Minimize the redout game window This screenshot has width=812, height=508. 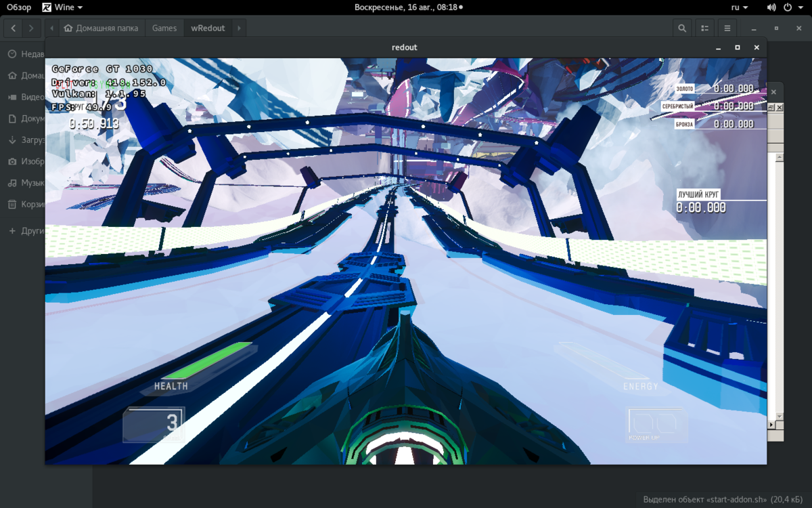[x=719, y=47]
